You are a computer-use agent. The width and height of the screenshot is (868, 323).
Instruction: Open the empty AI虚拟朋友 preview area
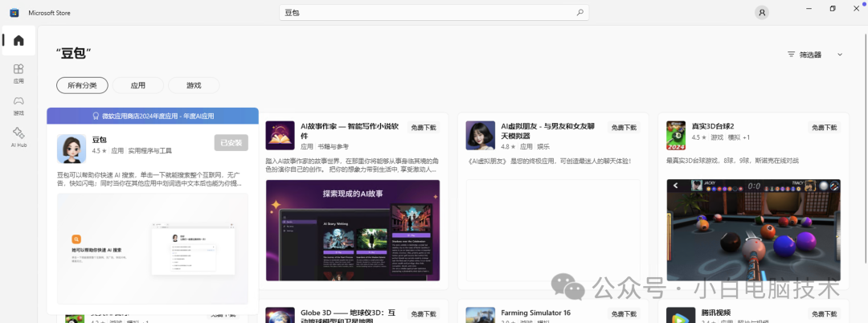click(x=553, y=230)
